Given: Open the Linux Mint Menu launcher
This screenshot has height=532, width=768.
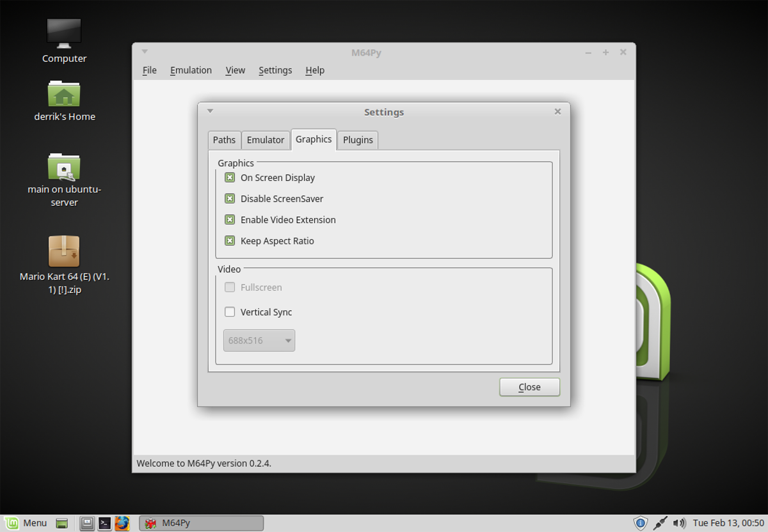Looking at the screenshot, I should [26, 523].
